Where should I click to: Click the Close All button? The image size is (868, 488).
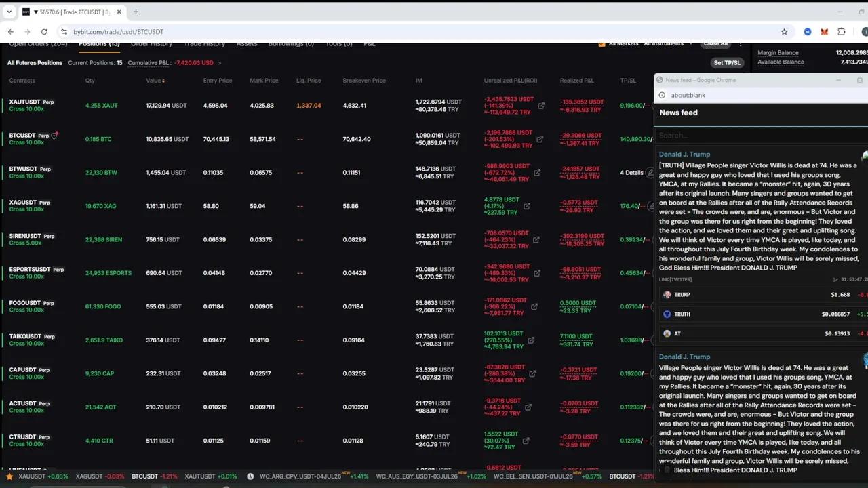point(715,44)
